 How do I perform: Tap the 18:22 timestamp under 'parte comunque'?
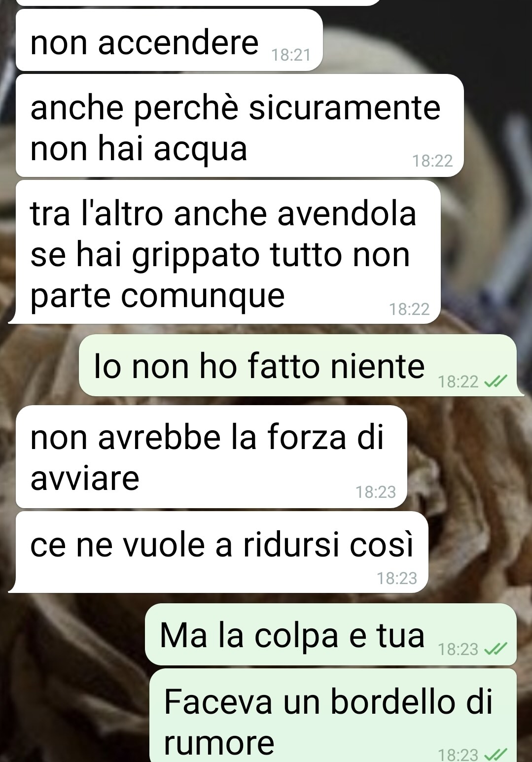(409, 309)
